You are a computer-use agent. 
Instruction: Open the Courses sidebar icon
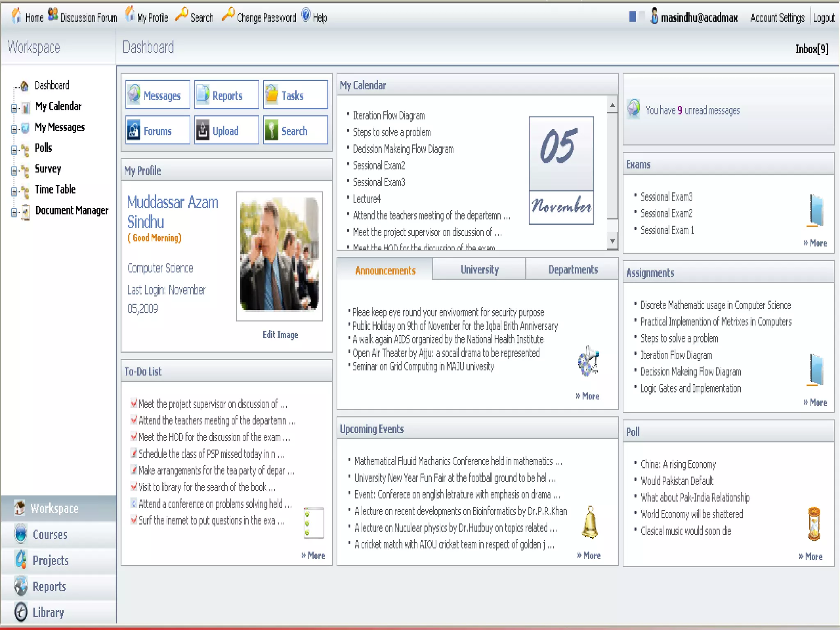pyautogui.click(x=21, y=534)
